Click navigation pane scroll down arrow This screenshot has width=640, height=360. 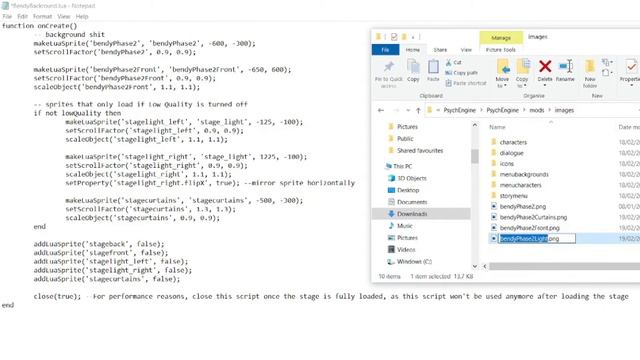[474, 266]
